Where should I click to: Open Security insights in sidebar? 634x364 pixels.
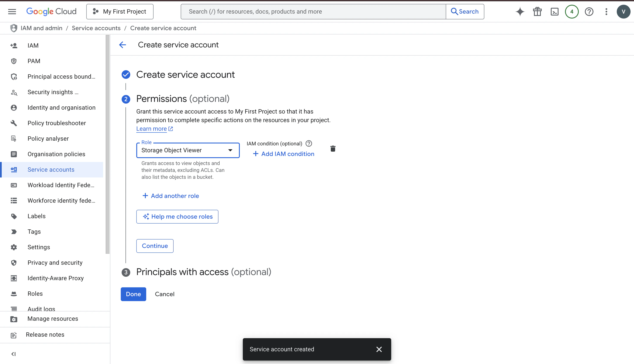pos(52,92)
